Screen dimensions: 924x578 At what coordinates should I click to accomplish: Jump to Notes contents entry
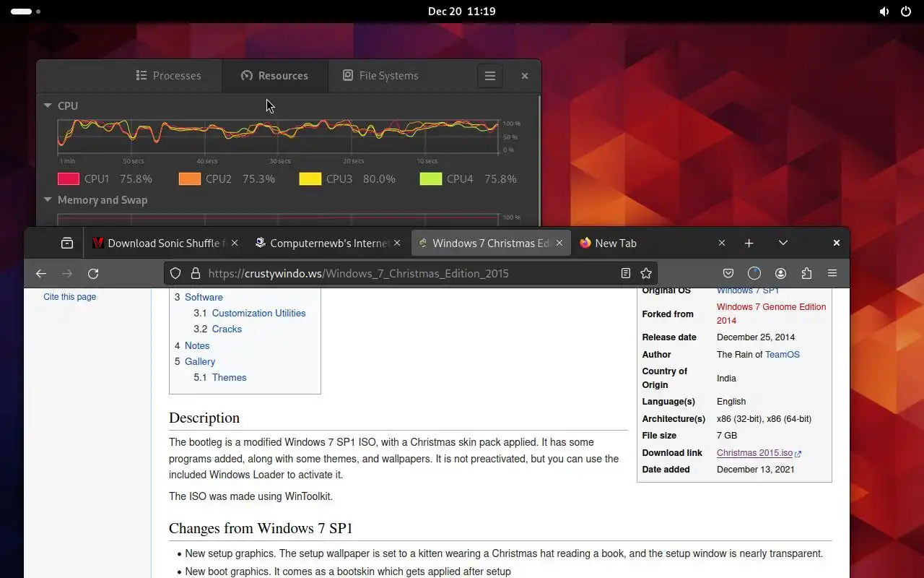(197, 345)
